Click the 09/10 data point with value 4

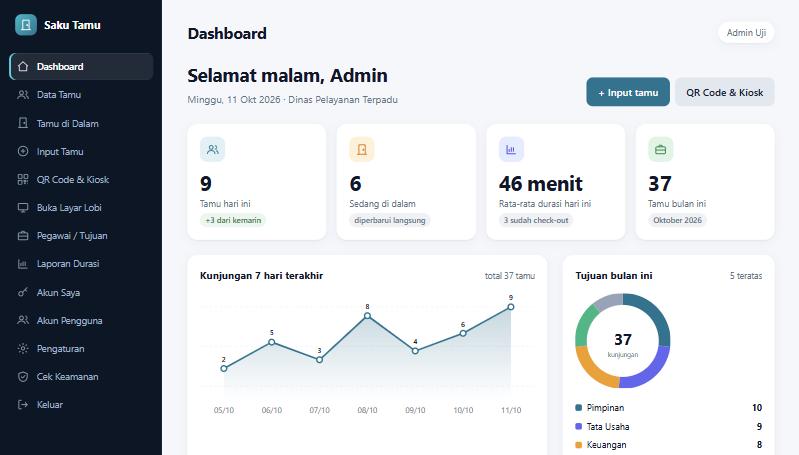(415, 351)
